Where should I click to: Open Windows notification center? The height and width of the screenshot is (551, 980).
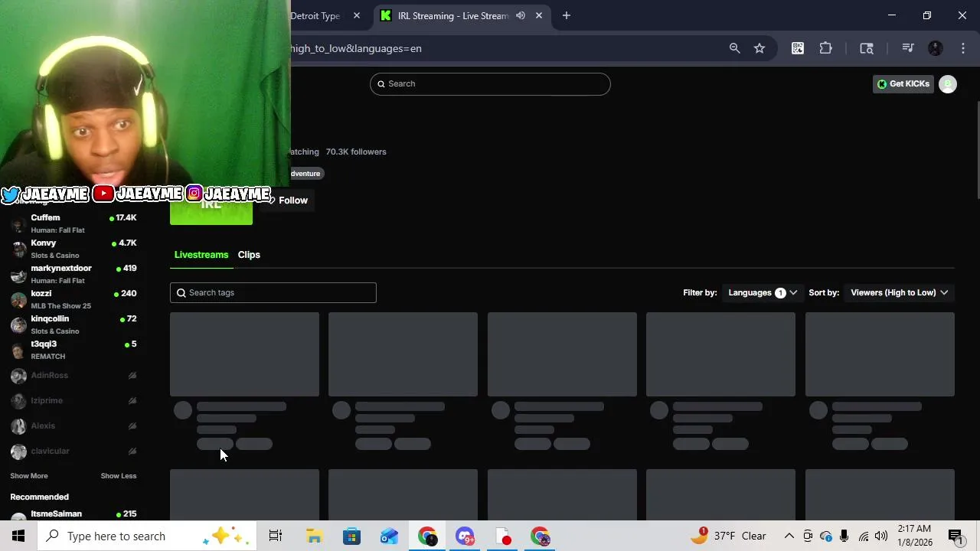click(955, 536)
